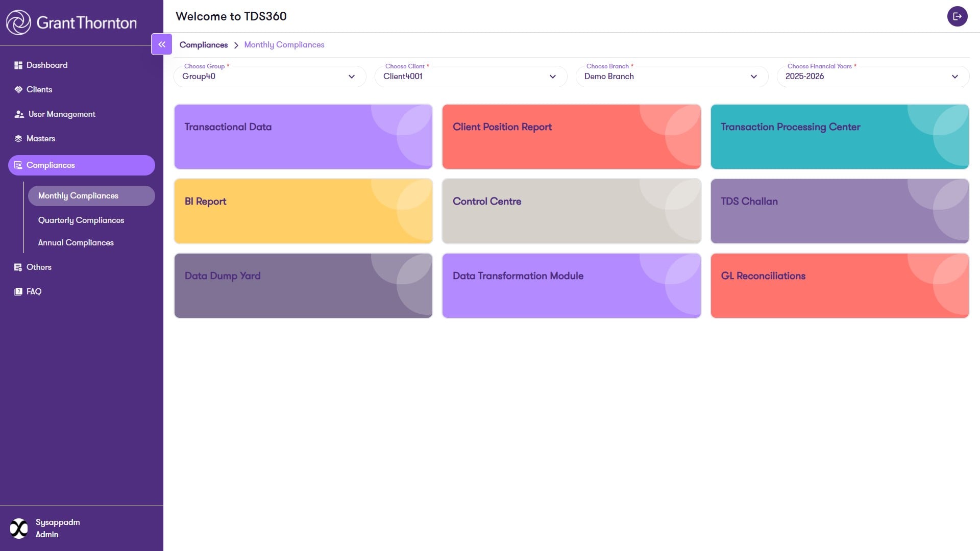Click the Monthly Compliances breadcrumb link
This screenshot has width=980, height=551.
(x=284, y=45)
